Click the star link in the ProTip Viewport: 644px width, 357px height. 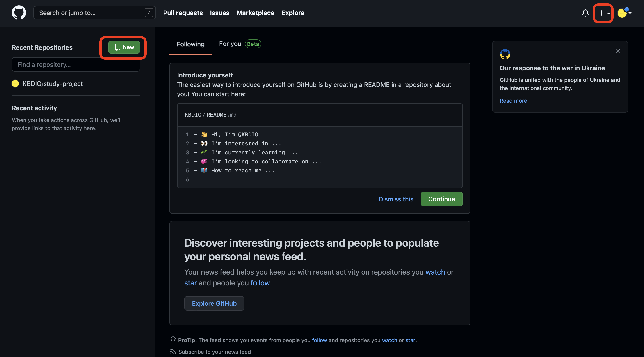(410, 340)
